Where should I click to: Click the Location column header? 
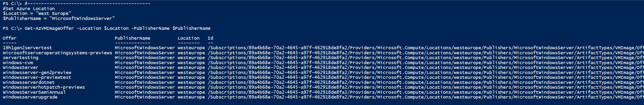[188, 38]
